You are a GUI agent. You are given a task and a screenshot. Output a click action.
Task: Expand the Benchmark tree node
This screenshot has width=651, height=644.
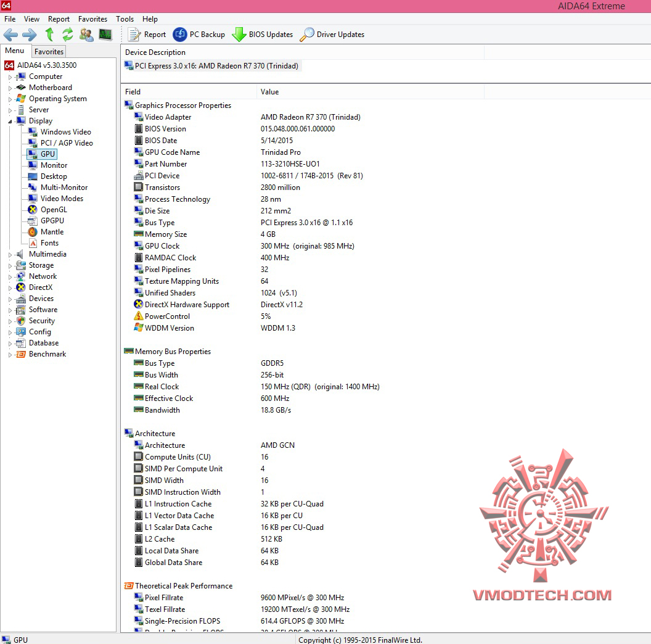click(10, 355)
